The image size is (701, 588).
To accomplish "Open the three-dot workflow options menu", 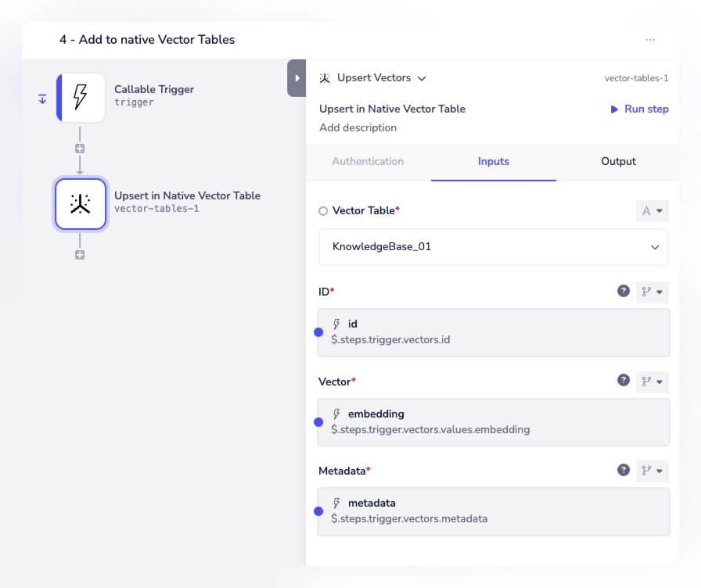I will [650, 40].
